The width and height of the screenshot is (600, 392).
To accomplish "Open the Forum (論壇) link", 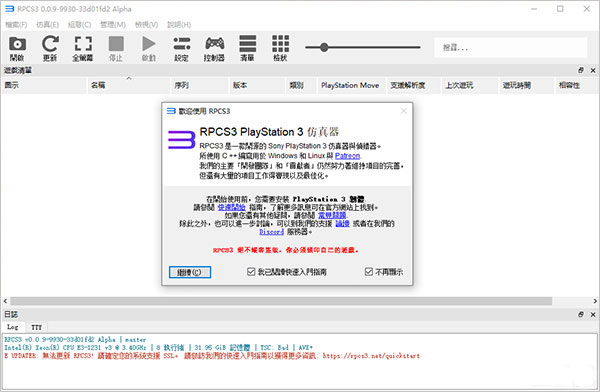I will (342, 223).
